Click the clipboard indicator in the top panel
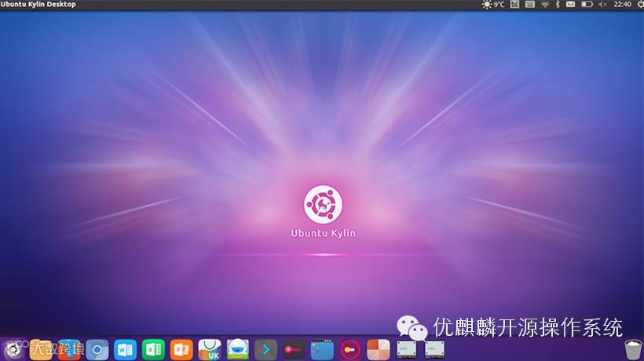 pyautogui.click(x=514, y=5)
